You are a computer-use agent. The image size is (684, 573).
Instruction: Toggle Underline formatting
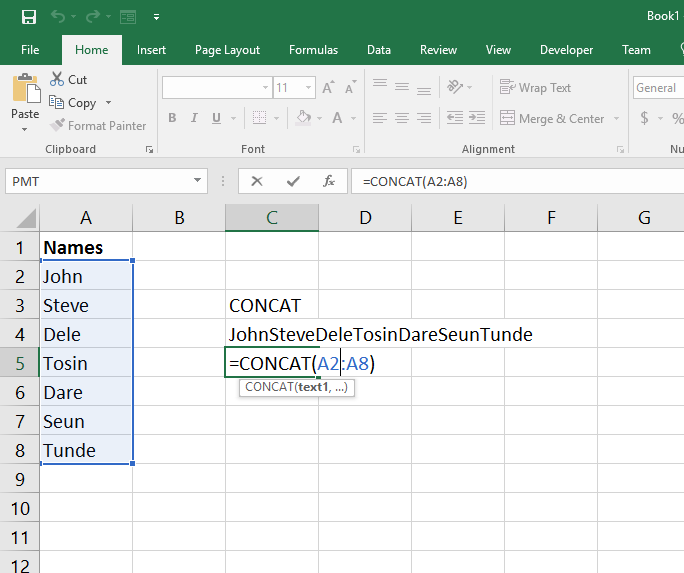pos(216,118)
